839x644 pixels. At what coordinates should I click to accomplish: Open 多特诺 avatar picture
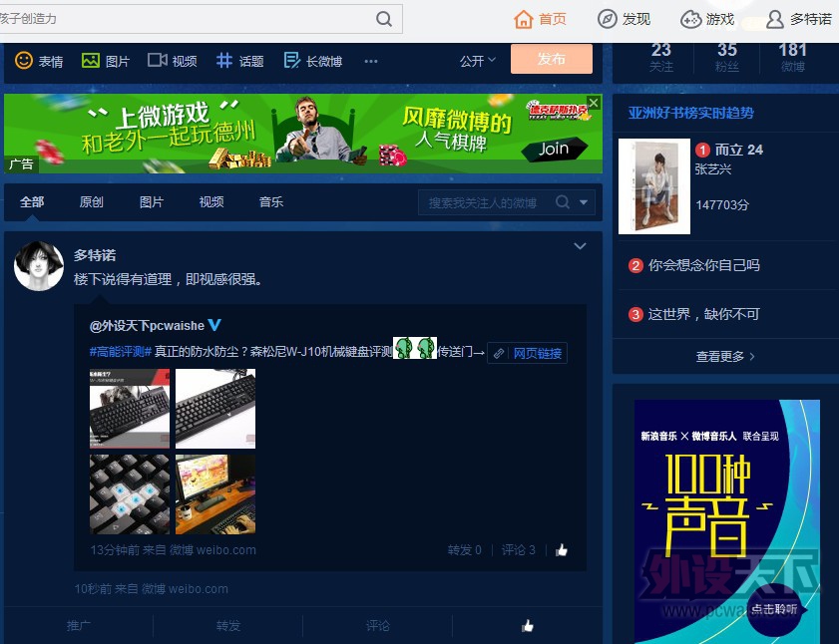pos(39,266)
